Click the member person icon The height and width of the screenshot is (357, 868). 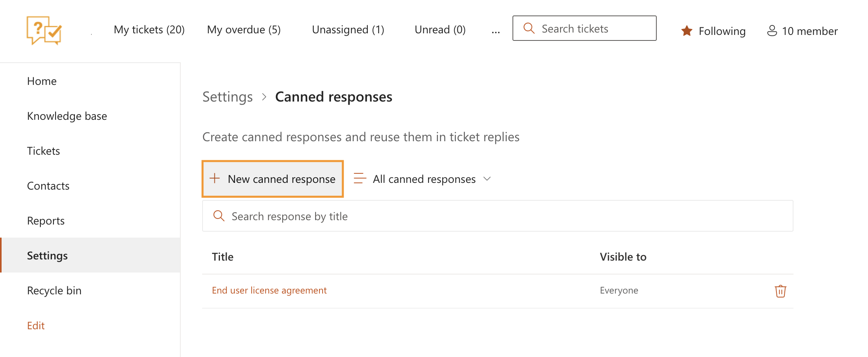point(772,31)
